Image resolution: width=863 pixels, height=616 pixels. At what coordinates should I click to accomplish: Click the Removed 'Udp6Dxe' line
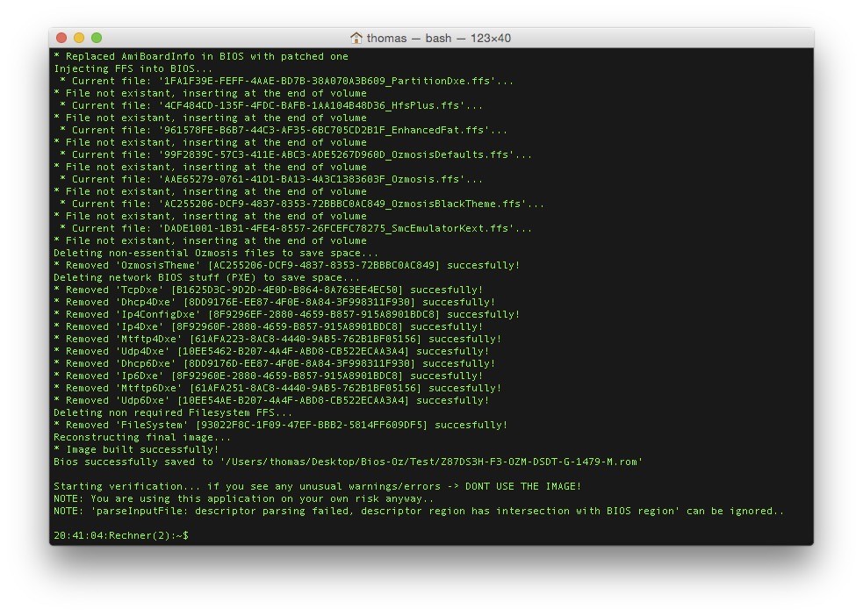coord(271,400)
